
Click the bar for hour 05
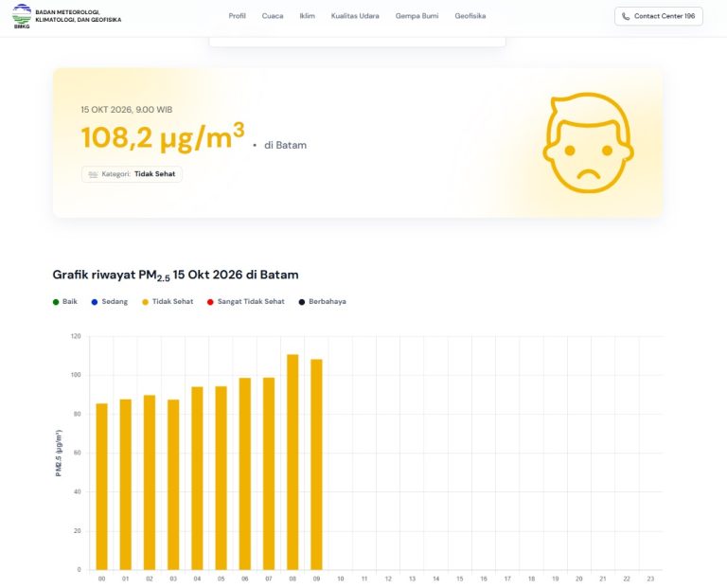[222, 477]
